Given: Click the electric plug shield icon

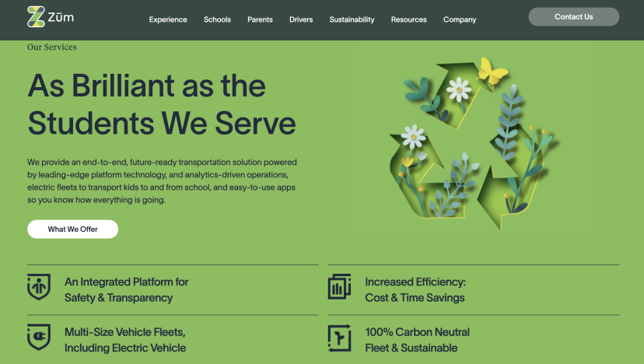Looking at the screenshot, I should click(x=38, y=337).
